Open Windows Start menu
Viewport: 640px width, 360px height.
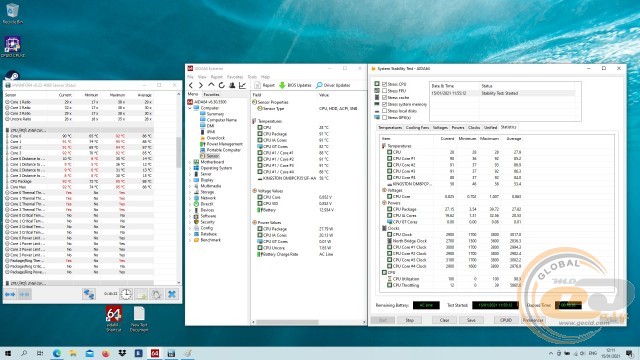(x=7, y=353)
